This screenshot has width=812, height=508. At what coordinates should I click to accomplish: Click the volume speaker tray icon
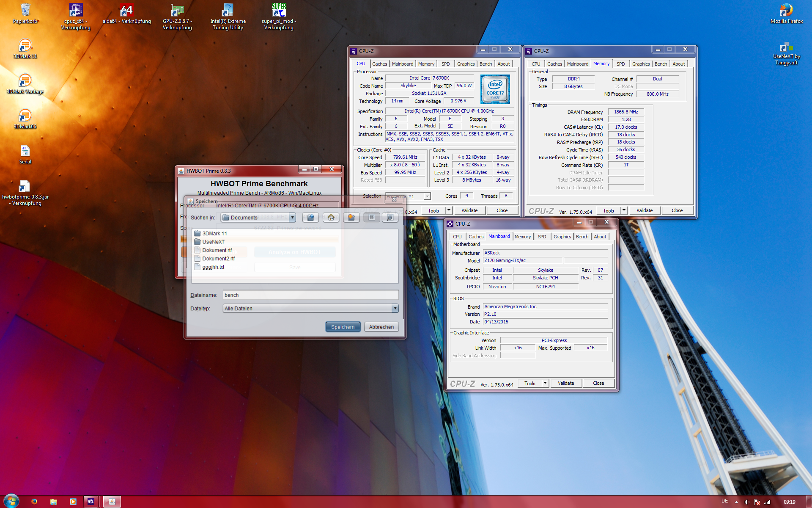pos(747,502)
